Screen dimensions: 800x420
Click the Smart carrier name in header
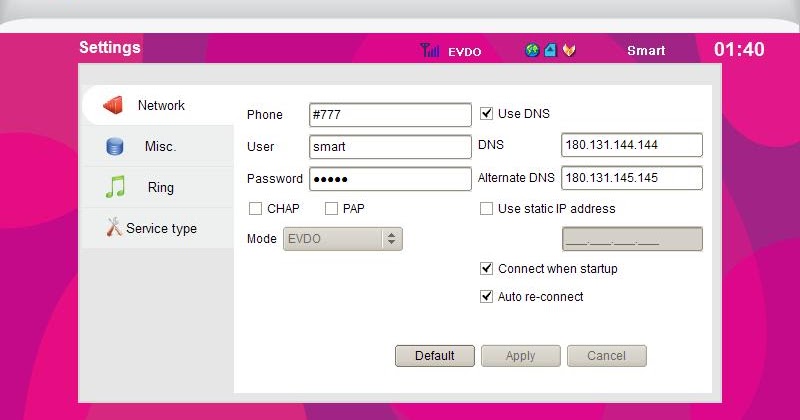pyautogui.click(x=646, y=51)
